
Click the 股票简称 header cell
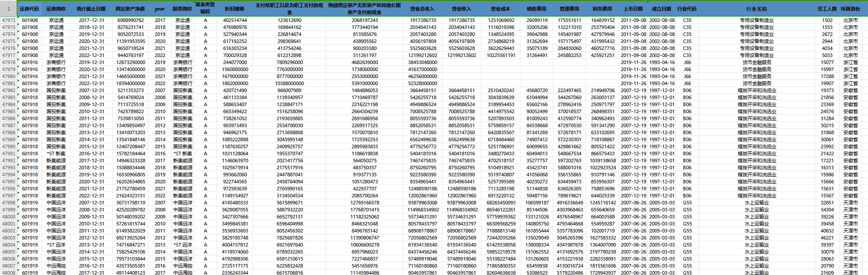(x=183, y=9)
